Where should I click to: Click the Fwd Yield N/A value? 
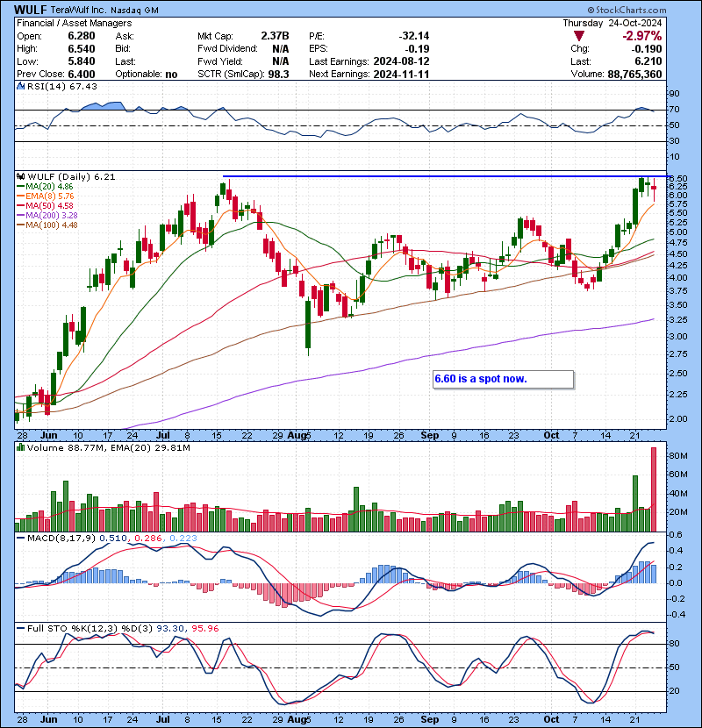pyautogui.click(x=281, y=61)
